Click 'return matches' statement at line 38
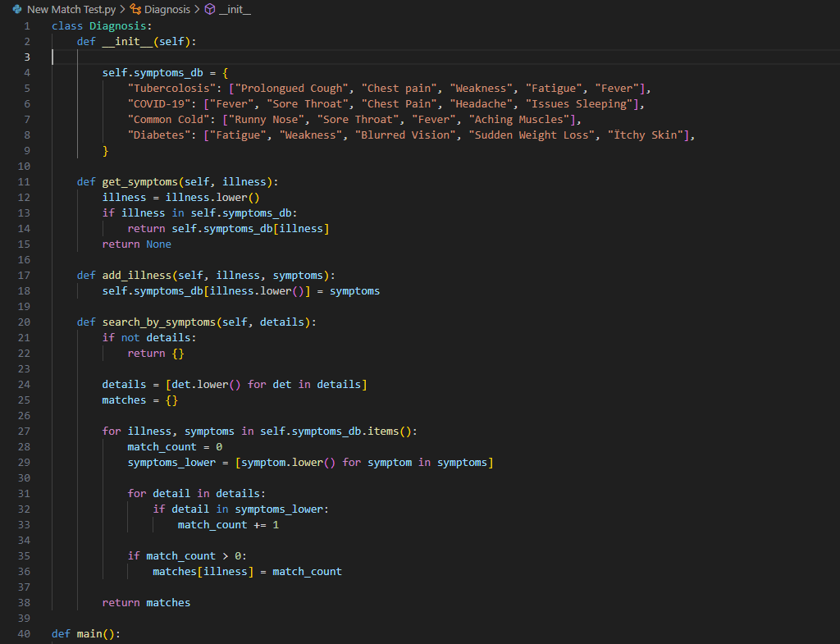This screenshot has width=840, height=644. (146, 603)
